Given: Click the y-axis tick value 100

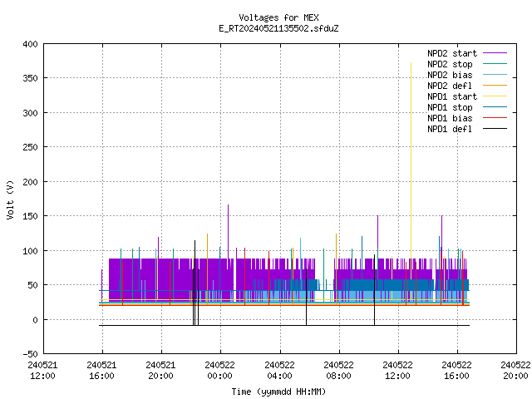Looking at the screenshot, I should tap(30, 251).
